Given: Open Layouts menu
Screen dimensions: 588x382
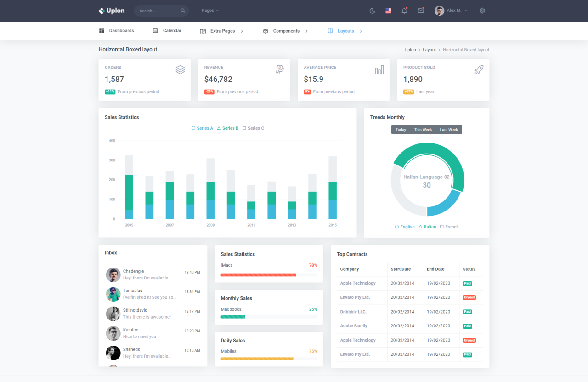Looking at the screenshot, I should (x=345, y=31).
